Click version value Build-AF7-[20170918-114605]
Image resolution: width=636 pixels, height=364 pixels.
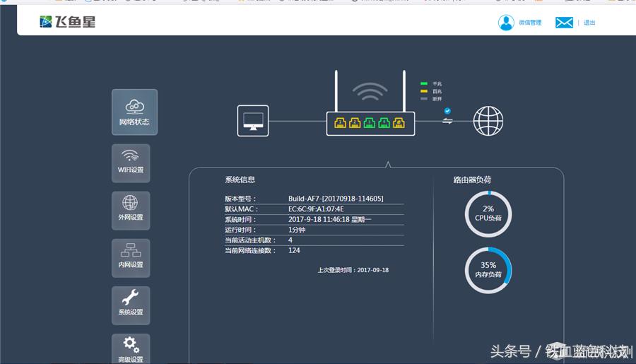[x=336, y=199]
